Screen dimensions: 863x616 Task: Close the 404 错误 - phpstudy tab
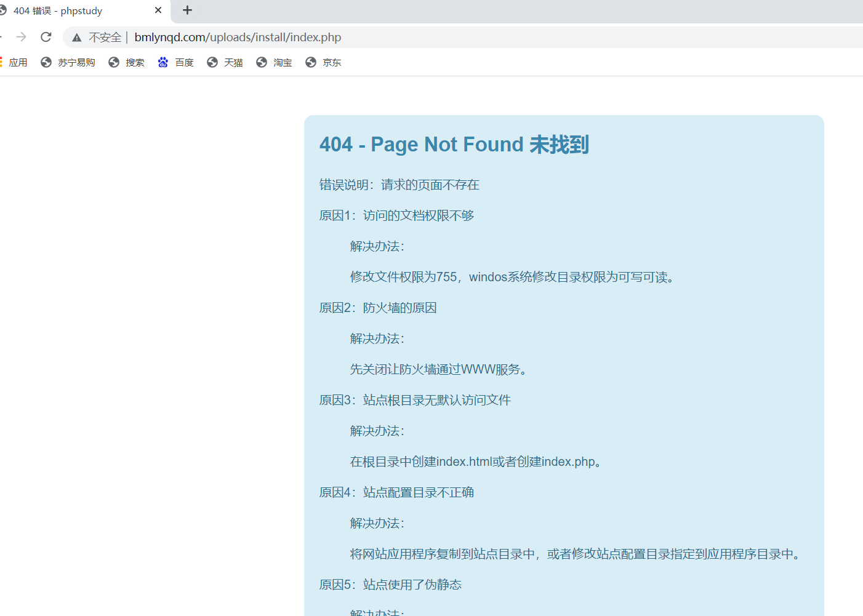click(158, 10)
